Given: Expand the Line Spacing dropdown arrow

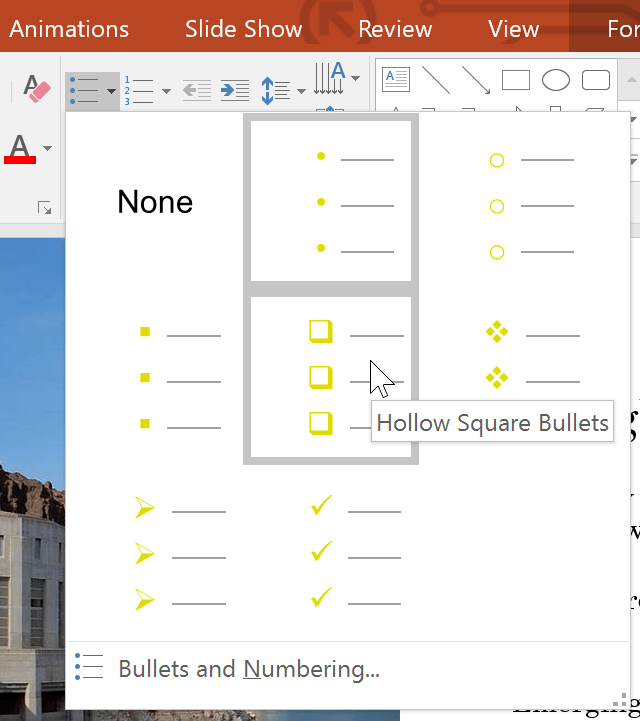Looking at the screenshot, I should click(301, 91).
